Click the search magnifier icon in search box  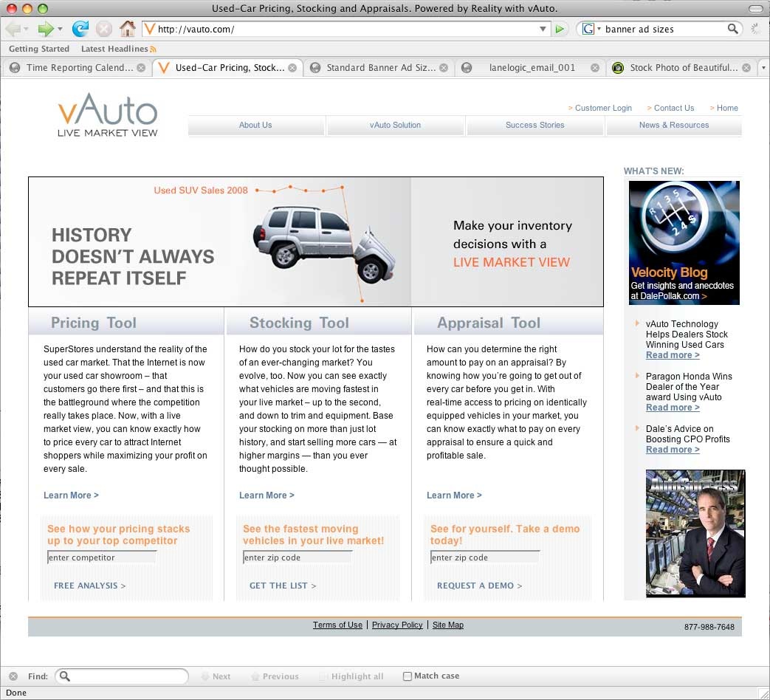click(732, 29)
